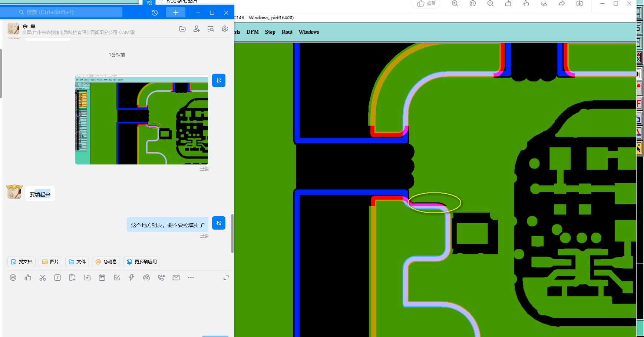The image size is (644, 337).
Task: Create a new doc with the document-plus icon
Action: pyautogui.click(x=72, y=278)
